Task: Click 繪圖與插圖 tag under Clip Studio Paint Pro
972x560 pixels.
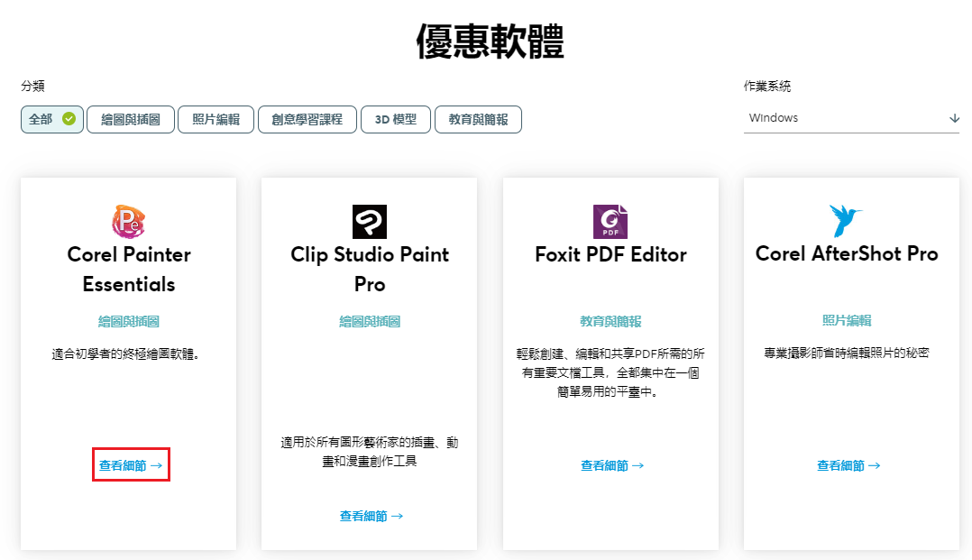Action: pyautogui.click(x=370, y=321)
